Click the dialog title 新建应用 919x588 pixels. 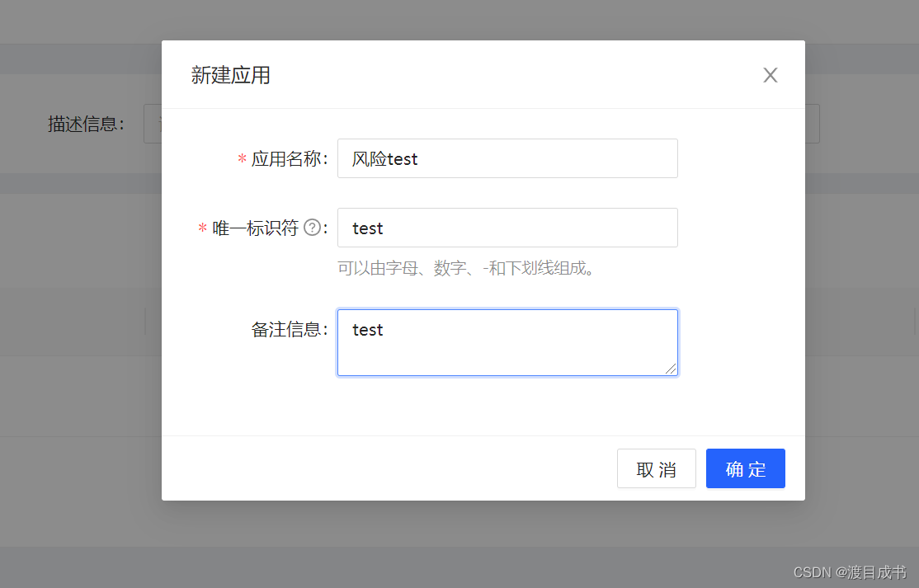coord(231,75)
